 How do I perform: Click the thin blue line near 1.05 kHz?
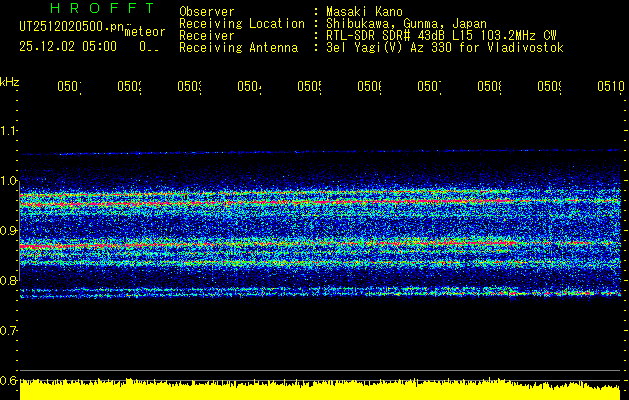(320, 152)
